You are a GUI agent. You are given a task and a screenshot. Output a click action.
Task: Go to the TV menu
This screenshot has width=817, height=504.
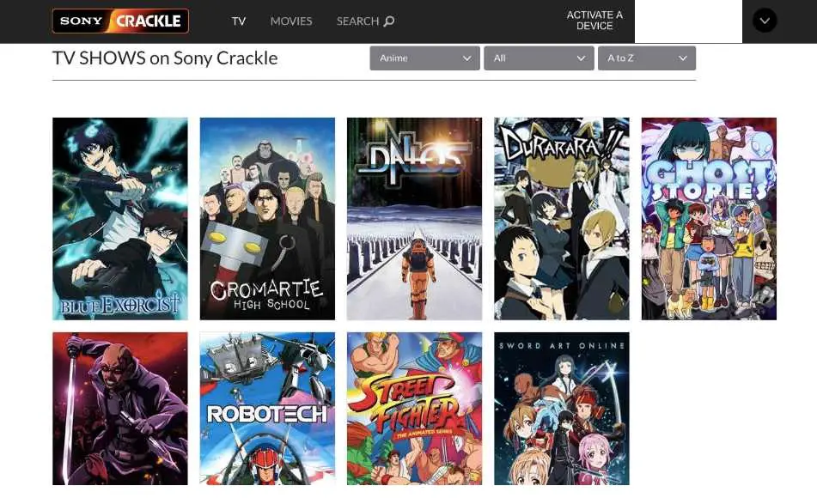pos(239,21)
